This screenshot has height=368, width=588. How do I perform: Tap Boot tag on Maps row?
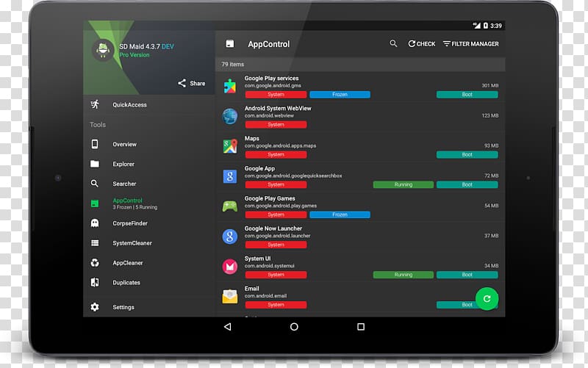467,154
